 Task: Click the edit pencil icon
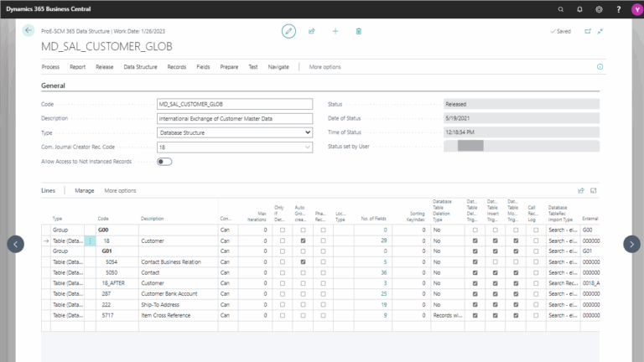288,31
